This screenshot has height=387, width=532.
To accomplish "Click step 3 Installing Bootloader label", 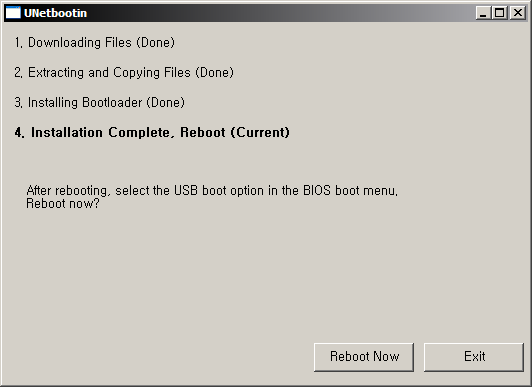I will pos(99,102).
